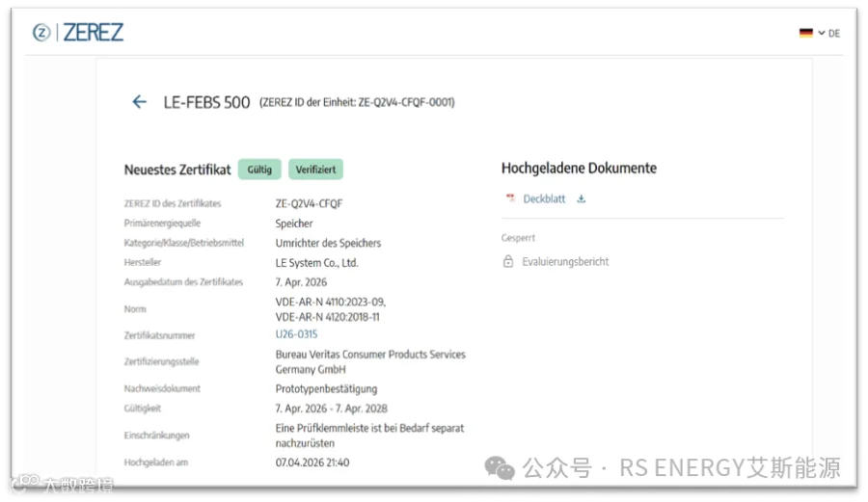The image size is (868, 502).
Task: Click the PDF icon beside Deckblatt
Action: 510,198
